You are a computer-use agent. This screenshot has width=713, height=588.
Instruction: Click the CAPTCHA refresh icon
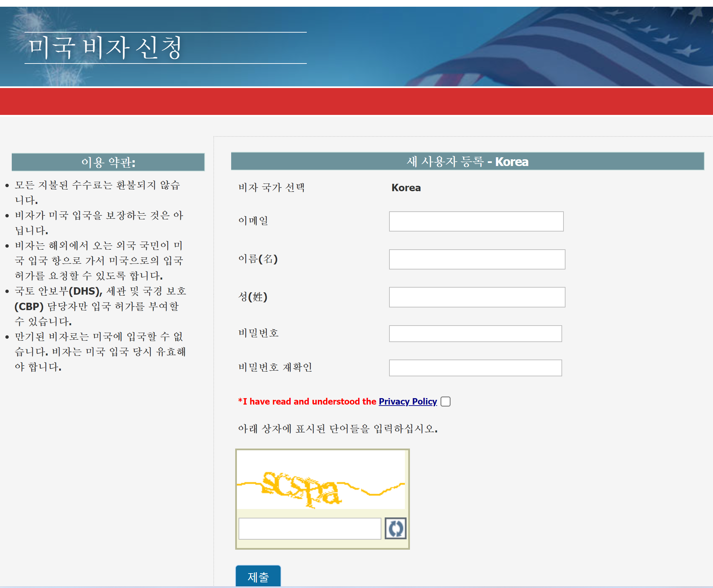pyautogui.click(x=395, y=528)
